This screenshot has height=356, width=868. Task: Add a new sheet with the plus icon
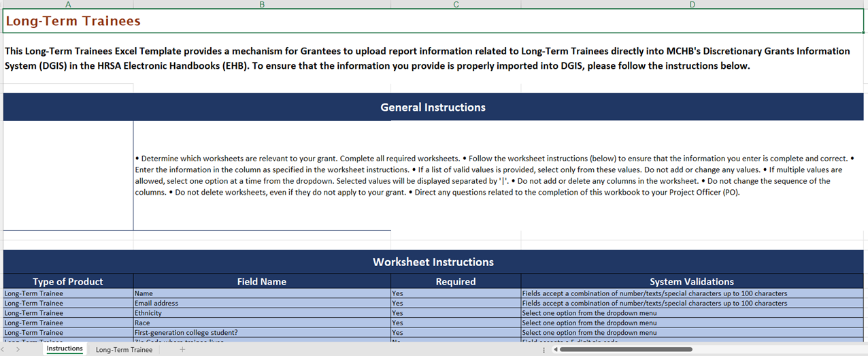pos(182,349)
